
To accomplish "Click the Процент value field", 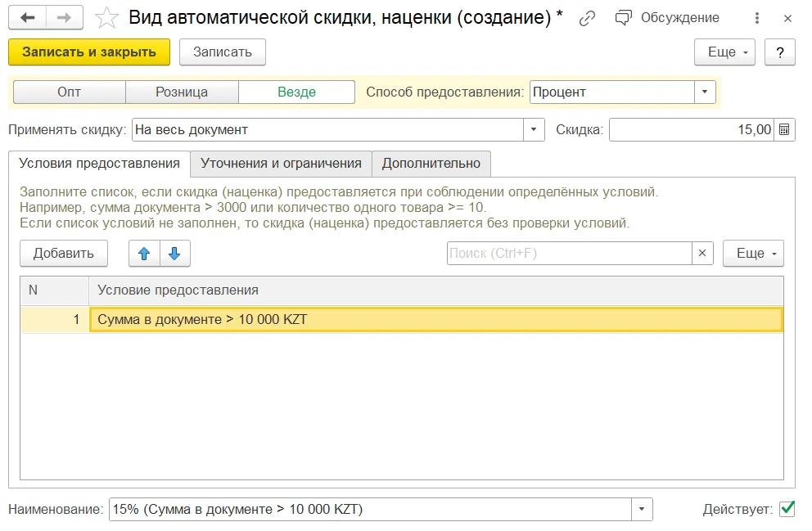I will point(612,92).
